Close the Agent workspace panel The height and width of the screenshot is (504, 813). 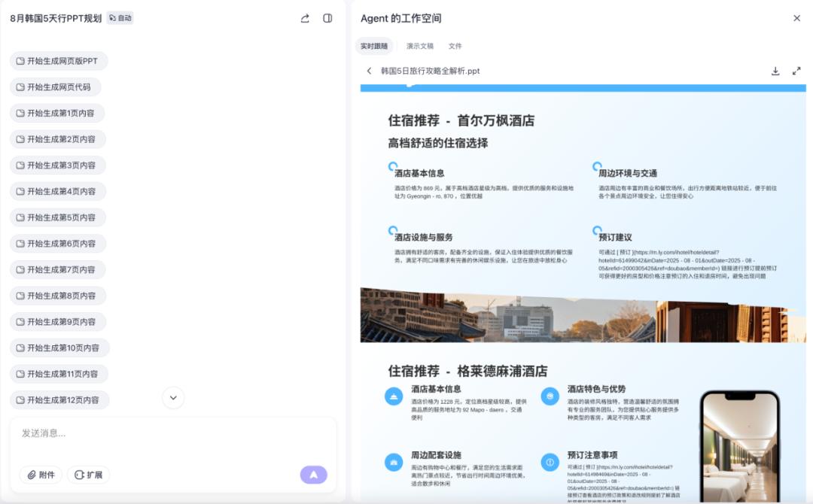point(796,18)
